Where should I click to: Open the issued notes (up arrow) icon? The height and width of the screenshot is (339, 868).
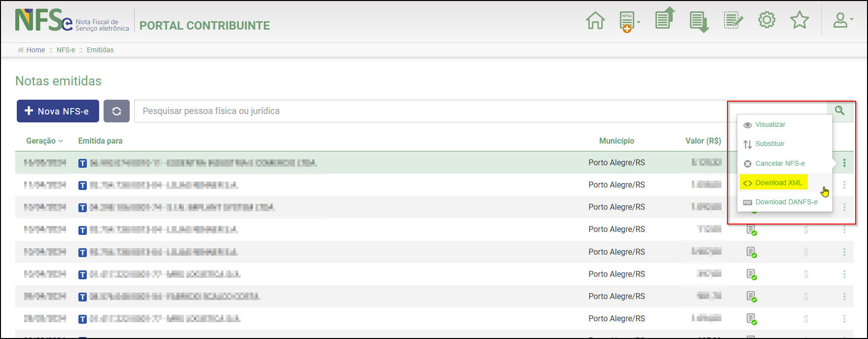coord(664,19)
